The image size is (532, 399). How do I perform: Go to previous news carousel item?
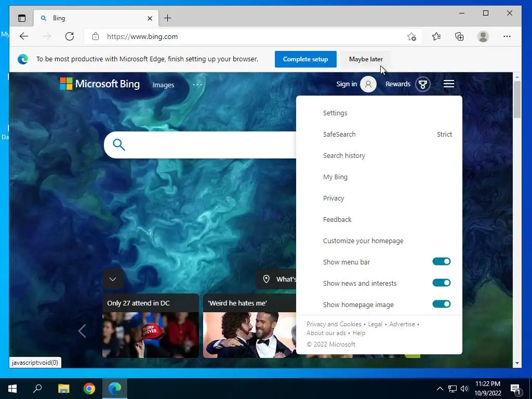[x=82, y=331]
